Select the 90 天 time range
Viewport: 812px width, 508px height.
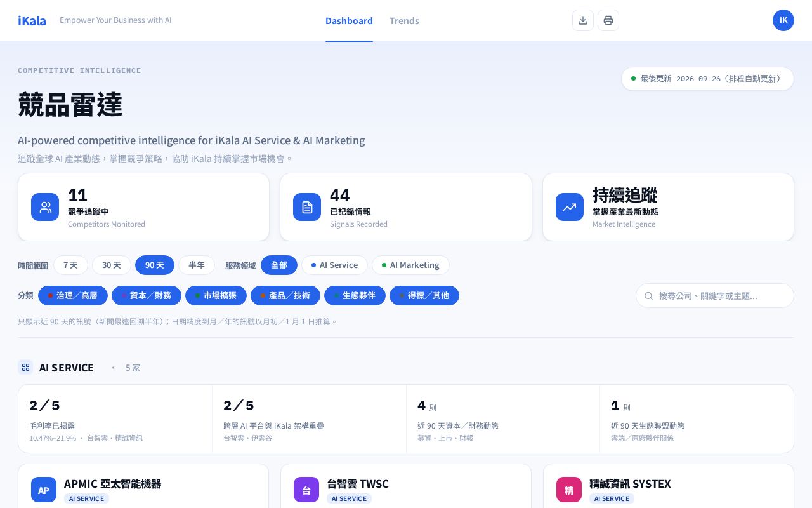pyautogui.click(x=155, y=265)
